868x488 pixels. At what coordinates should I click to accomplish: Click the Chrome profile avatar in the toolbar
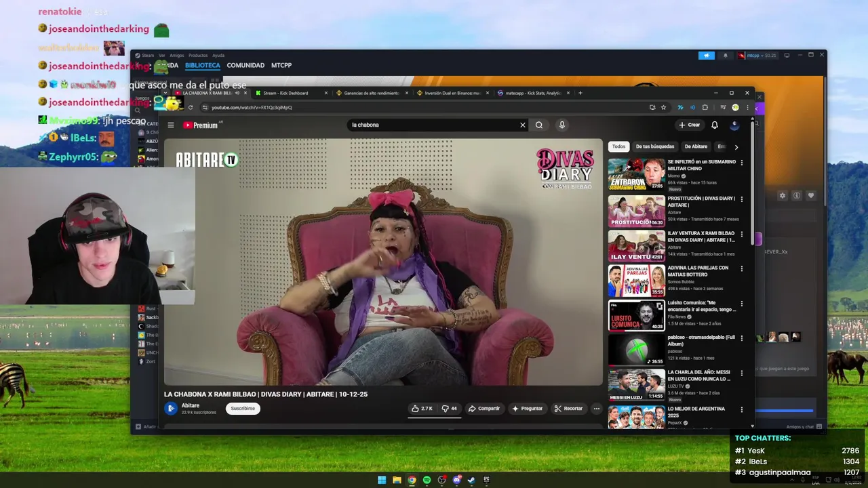(x=735, y=107)
